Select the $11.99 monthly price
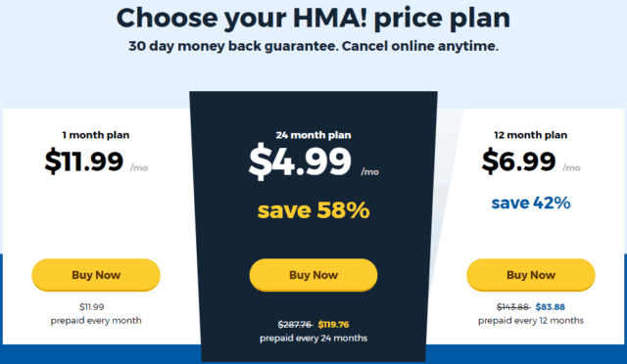 pyautogui.click(x=84, y=161)
